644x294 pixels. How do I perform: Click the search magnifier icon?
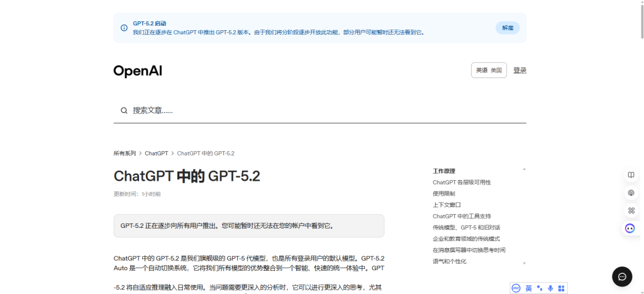[124, 111]
